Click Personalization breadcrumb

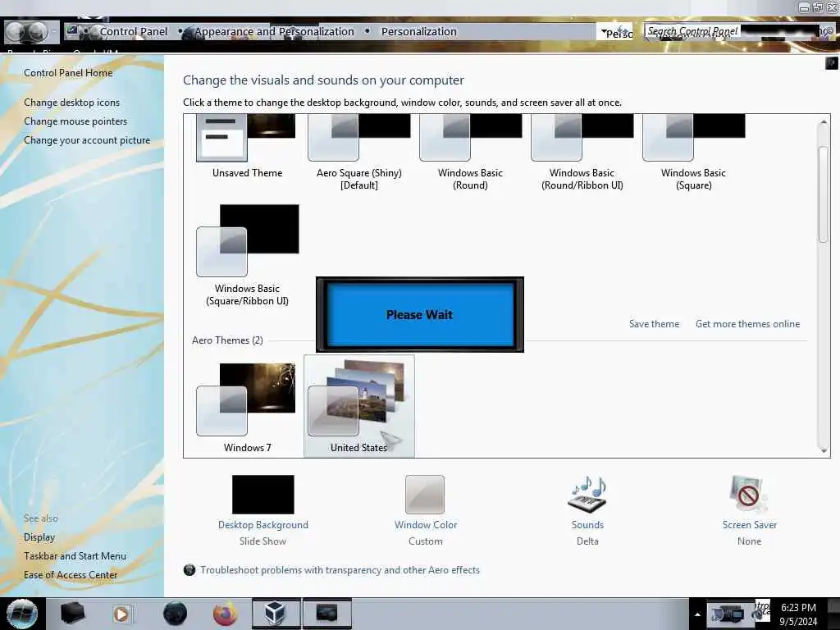tap(419, 32)
